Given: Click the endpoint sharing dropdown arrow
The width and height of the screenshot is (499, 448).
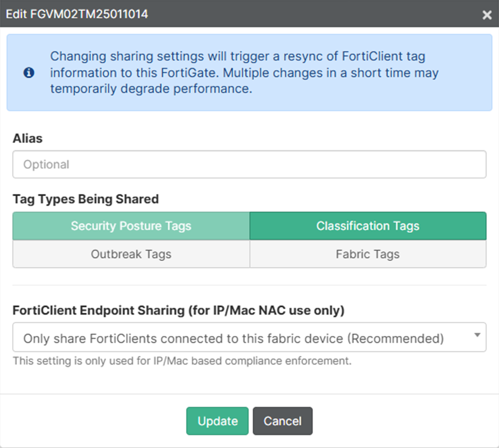Looking at the screenshot, I should tap(477, 335).
